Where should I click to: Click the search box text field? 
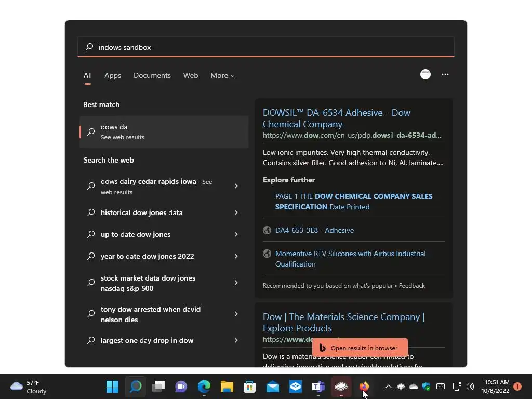tap(266, 47)
